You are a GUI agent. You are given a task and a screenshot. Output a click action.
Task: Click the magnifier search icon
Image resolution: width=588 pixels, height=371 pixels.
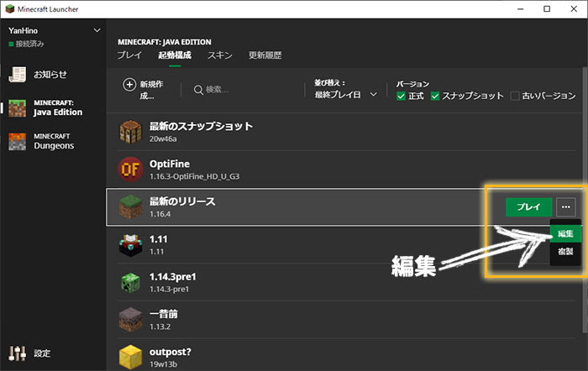point(198,90)
